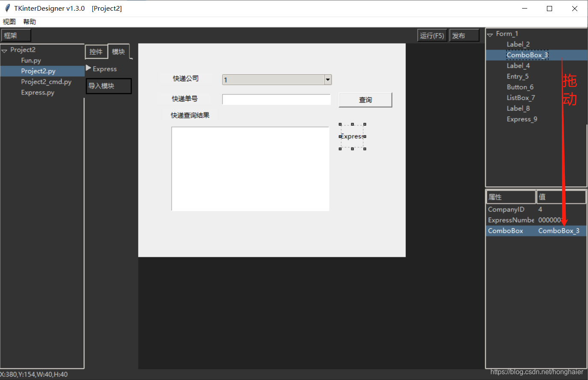The width and height of the screenshot is (588, 380).
Task: Select Fun.py in project tree
Action: 31,60
